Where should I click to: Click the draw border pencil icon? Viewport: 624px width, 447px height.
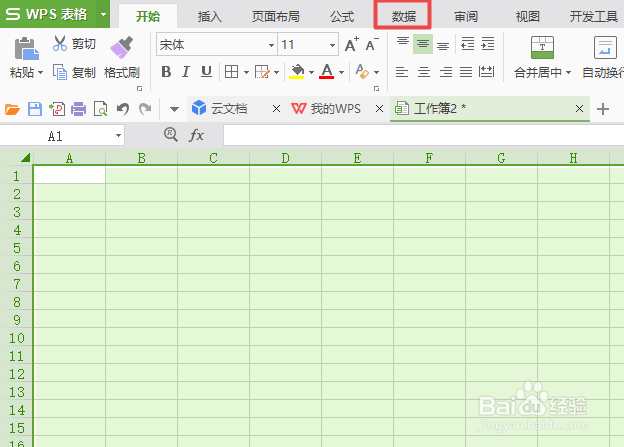pyautogui.click(x=262, y=72)
